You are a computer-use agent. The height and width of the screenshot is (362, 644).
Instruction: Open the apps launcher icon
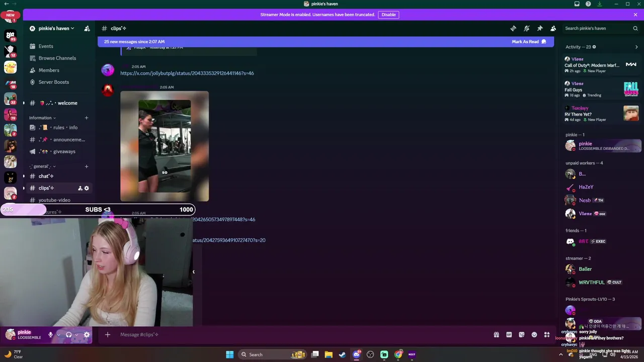click(x=547, y=335)
